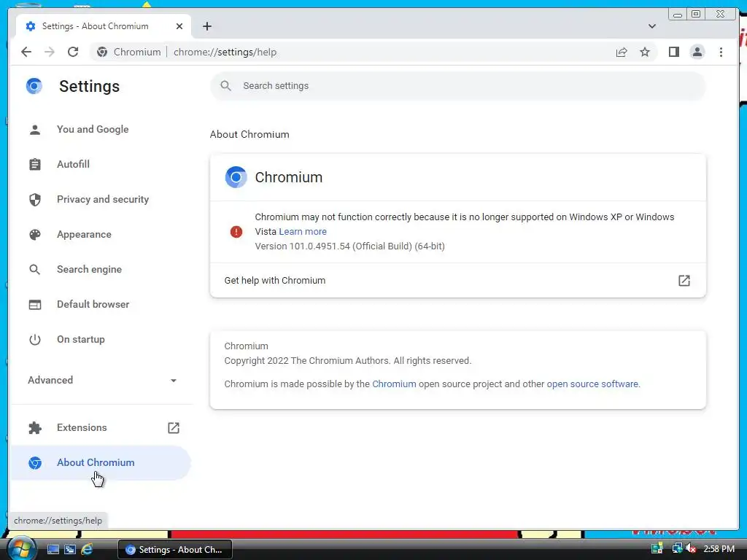Click the forward navigation arrow
The width and height of the screenshot is (747, 560).
coord(50,52)
